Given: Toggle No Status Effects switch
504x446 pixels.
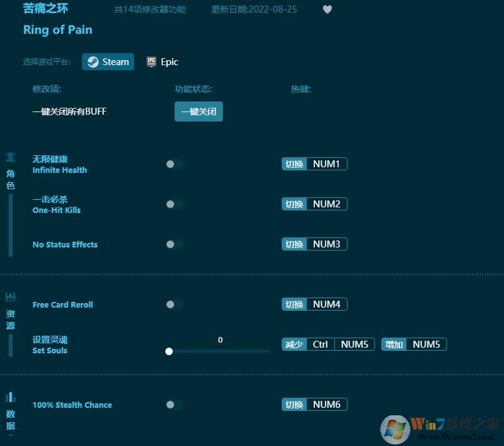Looking at the screenshot, I should [x=175, y=244].
